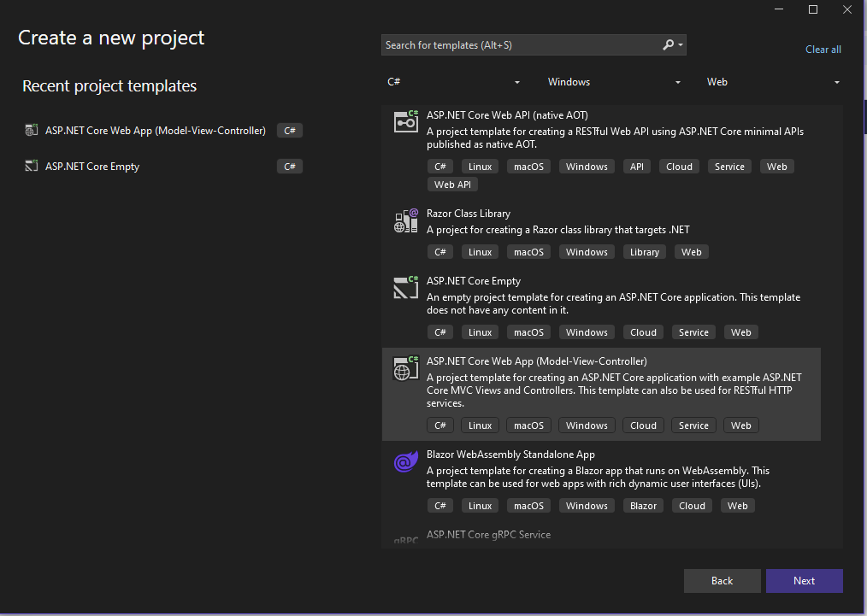This screenshot has height=616, width=867.
Task: Select ASP.NET Core gRPC Service template
Action: [488, 535]
